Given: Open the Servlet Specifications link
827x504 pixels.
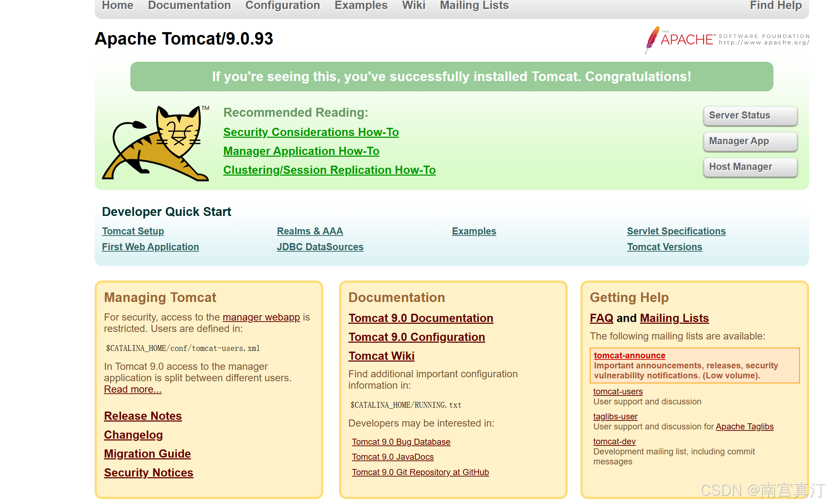Looking at the screenshot, I should 676,231.
